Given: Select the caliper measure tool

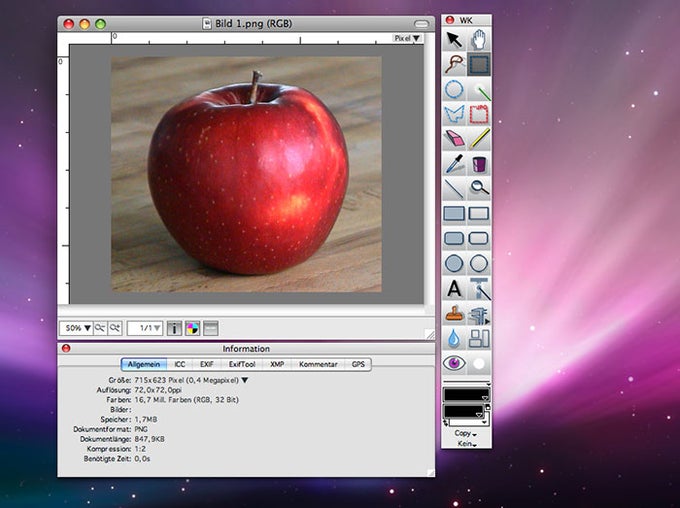Looking at the screenshot, I should 479,314.
